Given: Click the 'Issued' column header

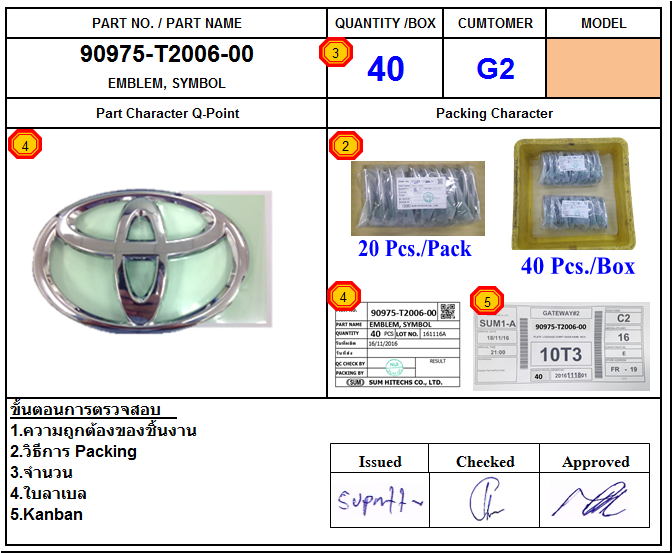Looking at the screenshot, I should tap(380, 462).
